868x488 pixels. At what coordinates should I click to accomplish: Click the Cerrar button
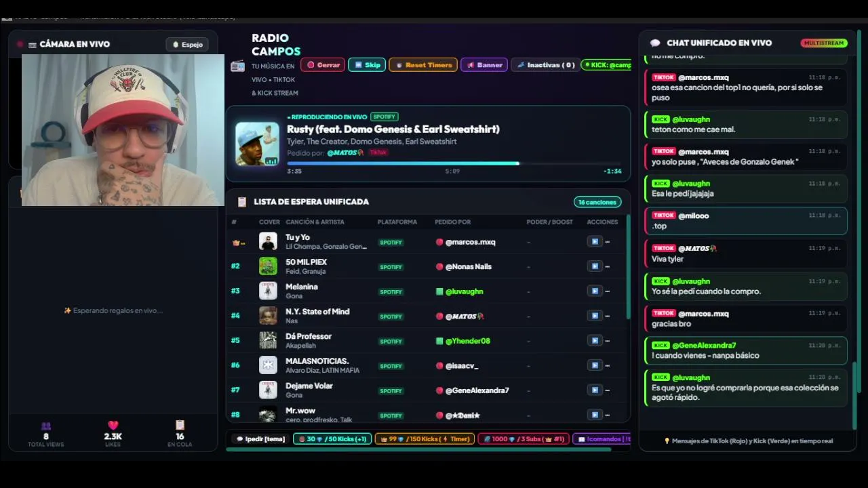click(323, 65)
